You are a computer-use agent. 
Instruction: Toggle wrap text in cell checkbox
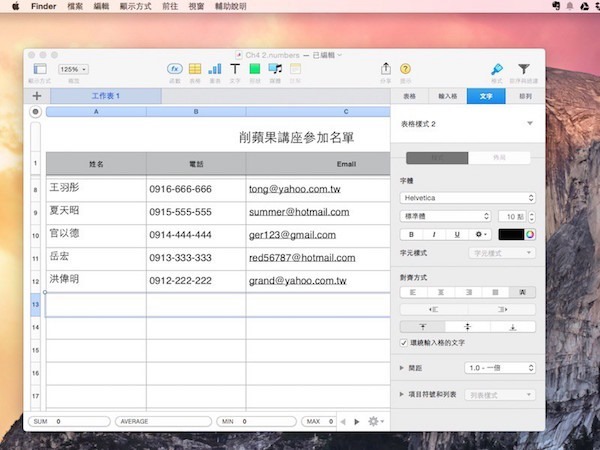pyautogui.click(x=404, y=343)
